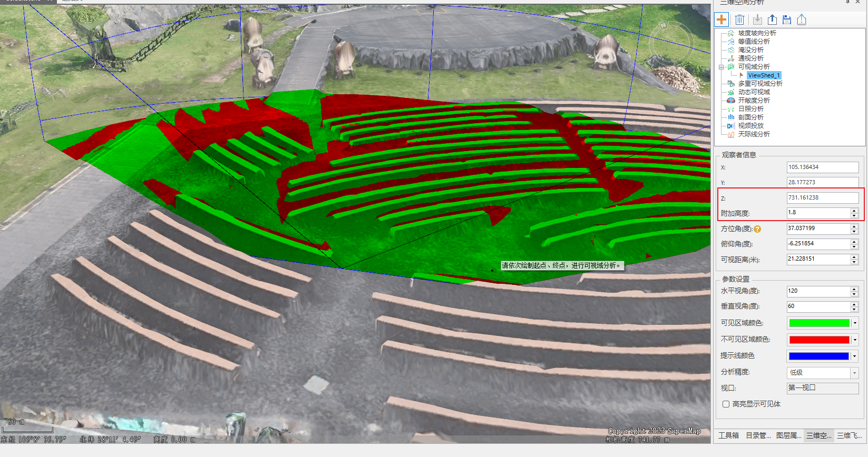Click the 附加高度 value input field
The height and width of the screenshot is (457, 868).
click(818, 213)
